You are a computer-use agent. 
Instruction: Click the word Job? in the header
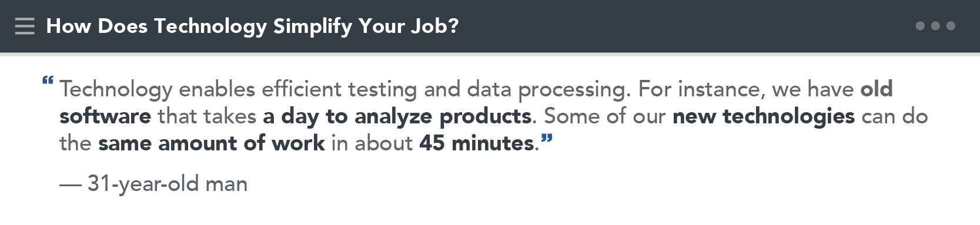point(434,26)
